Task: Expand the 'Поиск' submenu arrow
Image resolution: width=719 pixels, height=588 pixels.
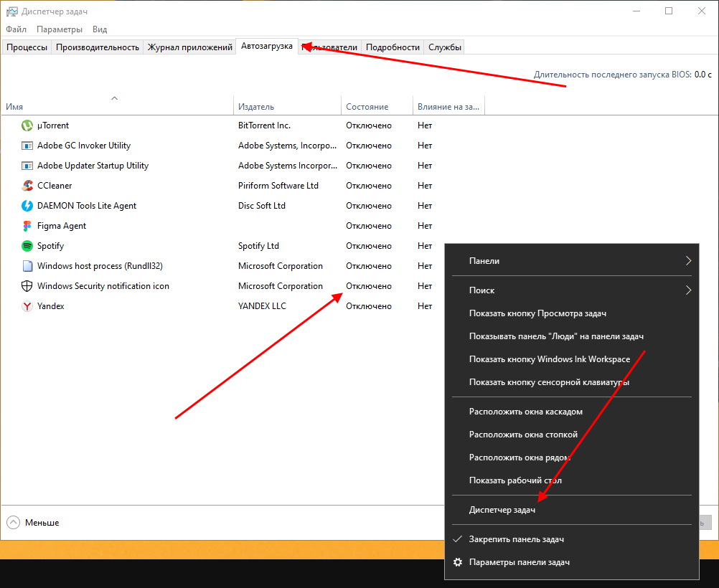Action: tap(688, 290)
